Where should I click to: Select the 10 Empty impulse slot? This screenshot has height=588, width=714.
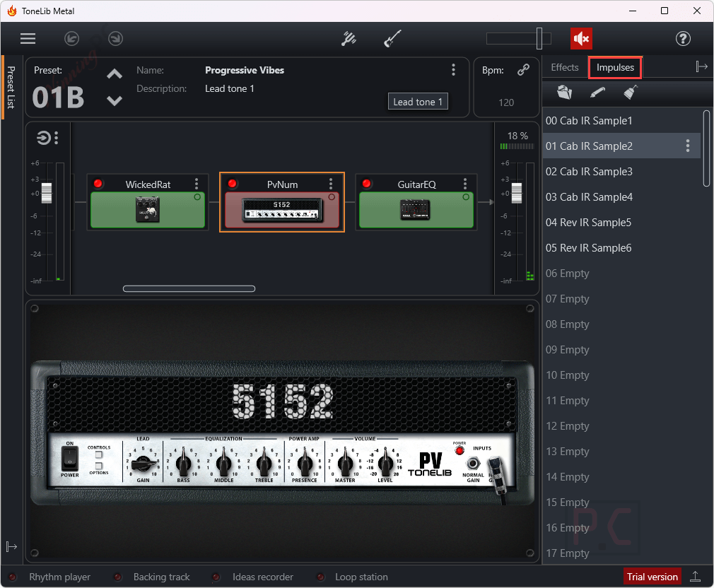click(x=621, y=375)
